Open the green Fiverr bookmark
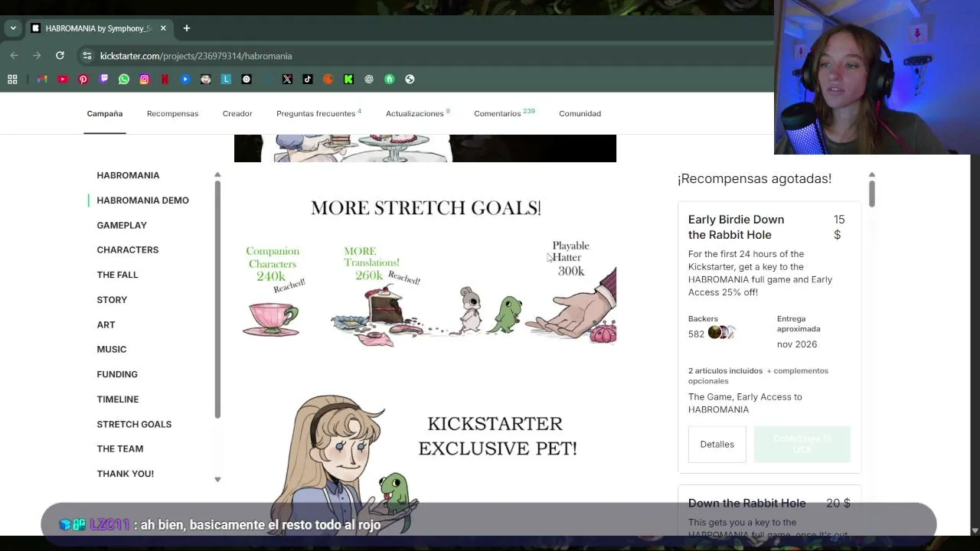 [x=389, y=79]
